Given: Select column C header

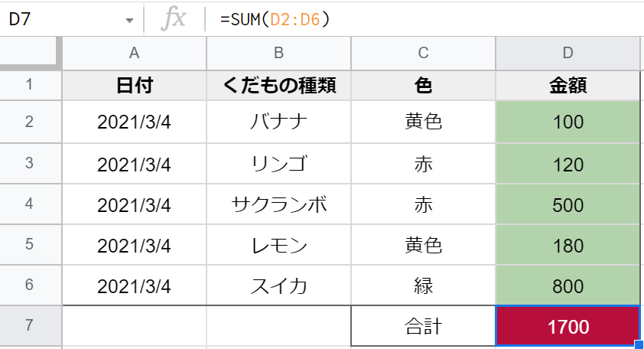Looking at the screenshot, I should pyautogui.click(x=424, y=53).
